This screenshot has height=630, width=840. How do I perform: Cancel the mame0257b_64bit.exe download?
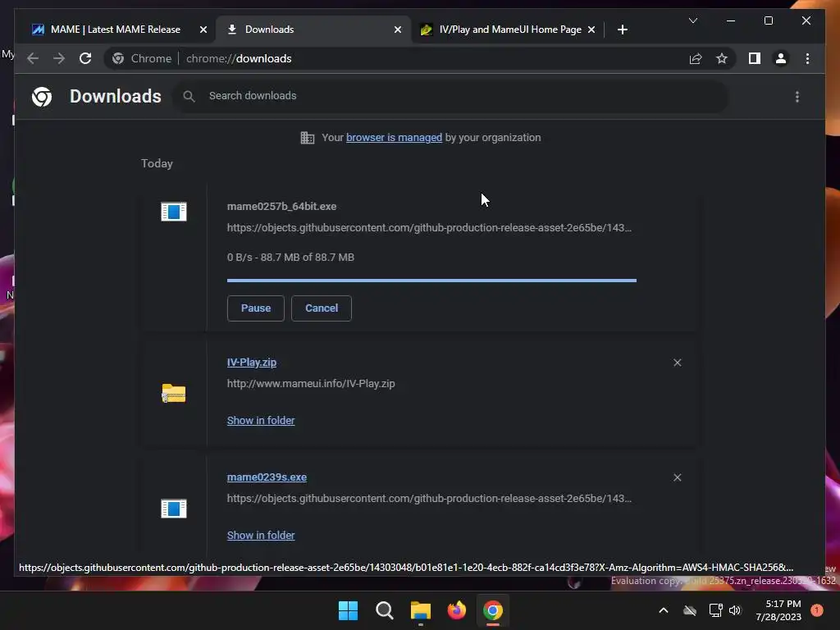pos(322,308)
